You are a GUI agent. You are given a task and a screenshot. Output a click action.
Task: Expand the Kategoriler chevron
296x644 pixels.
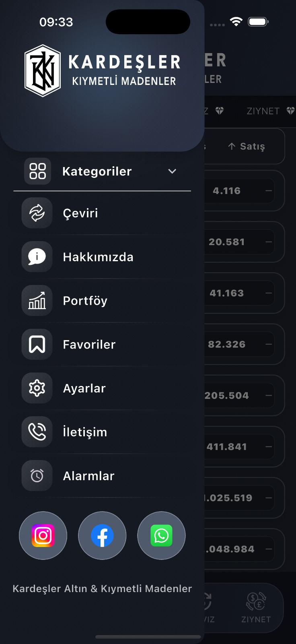172,171
